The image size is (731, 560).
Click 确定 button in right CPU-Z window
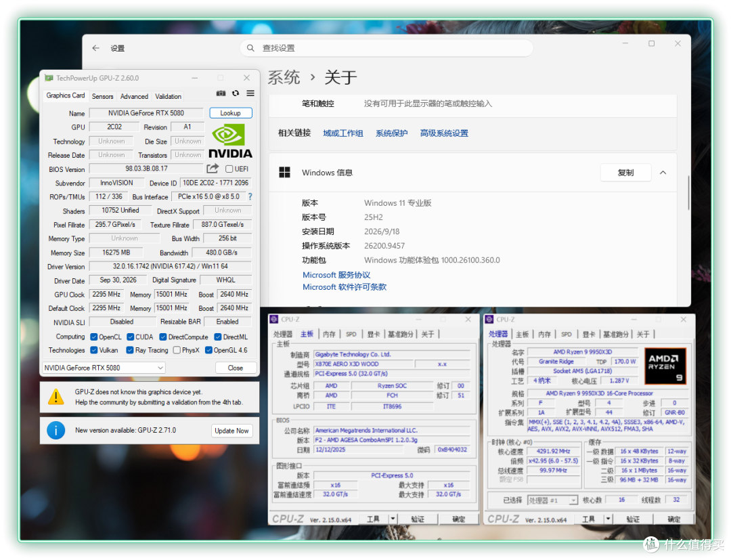pyautogui.click(x=674, y=519)
